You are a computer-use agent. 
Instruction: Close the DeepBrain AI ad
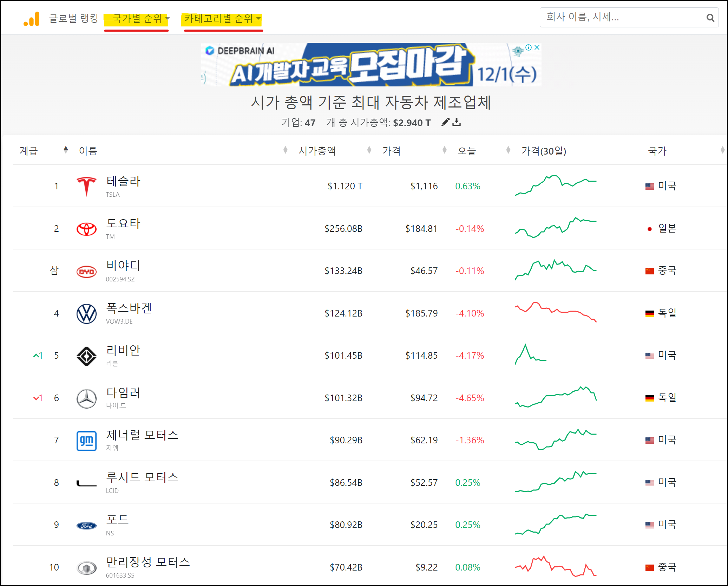pos(537,47)
